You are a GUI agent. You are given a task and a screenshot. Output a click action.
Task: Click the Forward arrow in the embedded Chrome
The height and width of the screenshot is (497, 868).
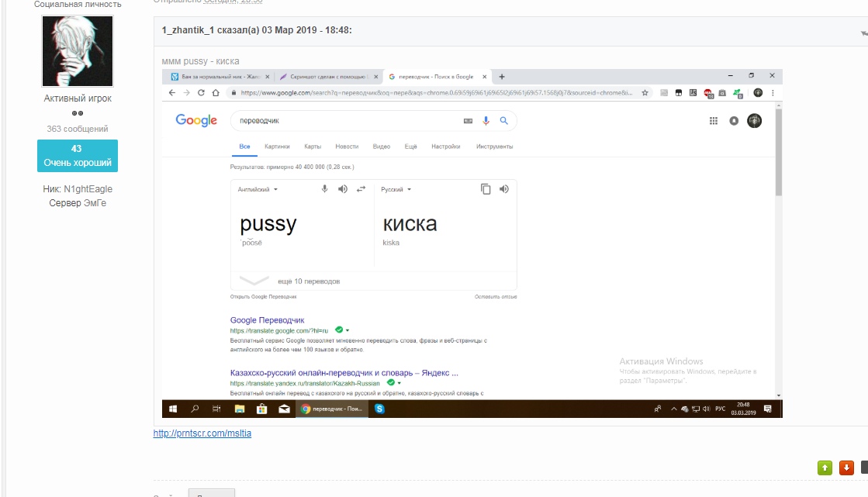[186, 93]
